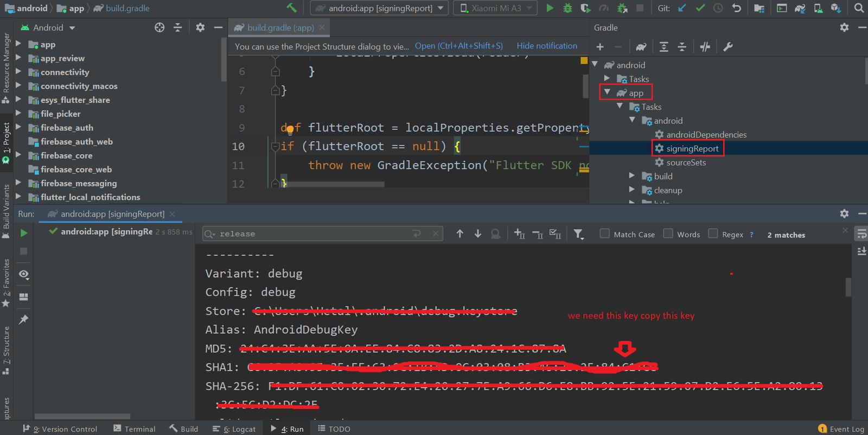Enable the Regex checkbox
The image size is (868, 435).
[x=713, y=234]
